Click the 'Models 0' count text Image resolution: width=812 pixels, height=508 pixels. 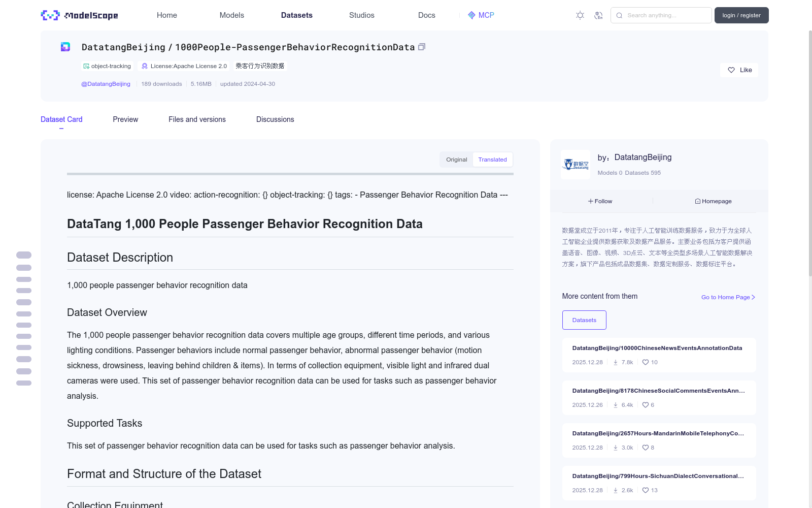tap(610, 173)
